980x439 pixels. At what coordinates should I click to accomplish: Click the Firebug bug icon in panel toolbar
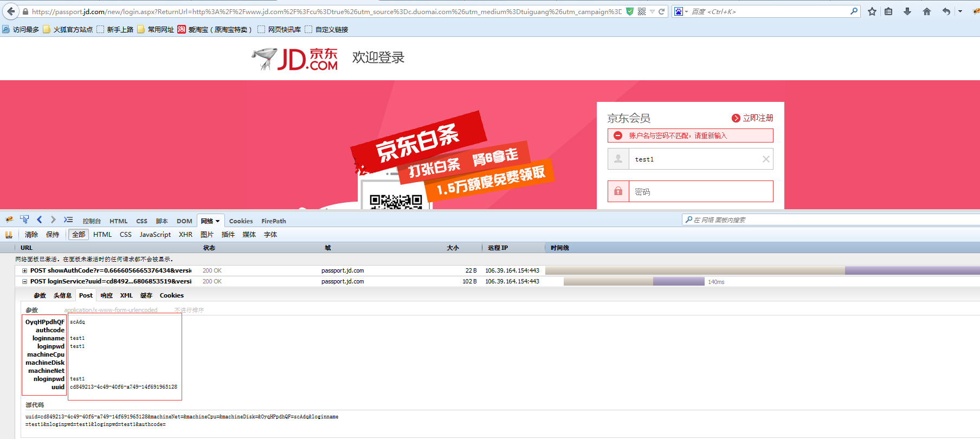[9, 219]
